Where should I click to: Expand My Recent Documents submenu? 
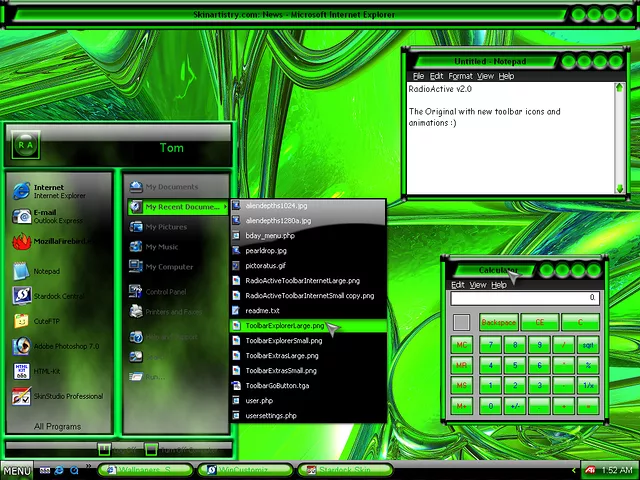(178, 207)
